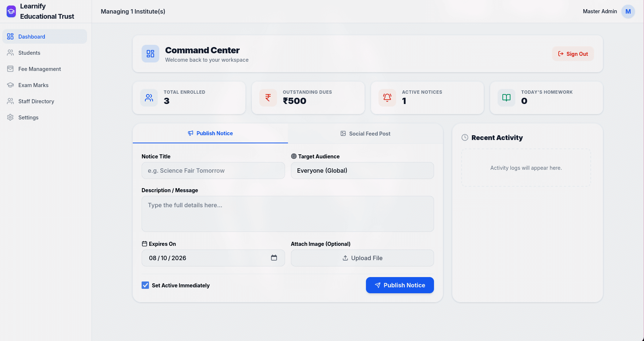This screenshot has width=644, height=341.
Task: Click the Today's Homework book icon
Action: 506,98
